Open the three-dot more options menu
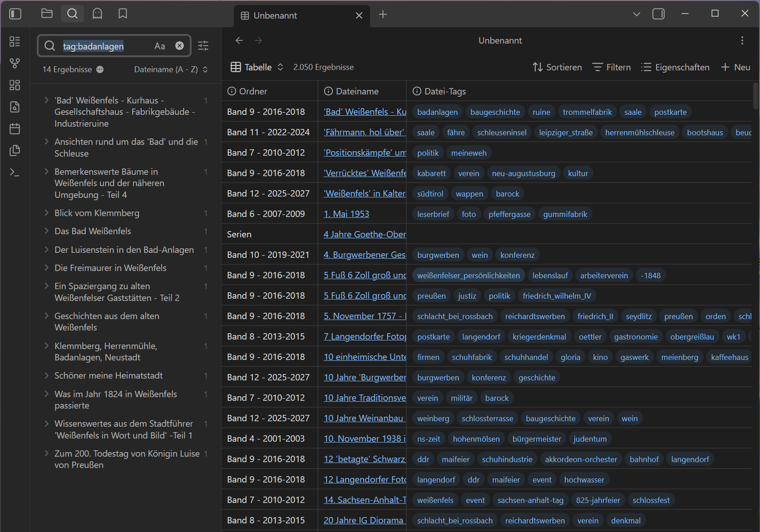 [742, 40]
